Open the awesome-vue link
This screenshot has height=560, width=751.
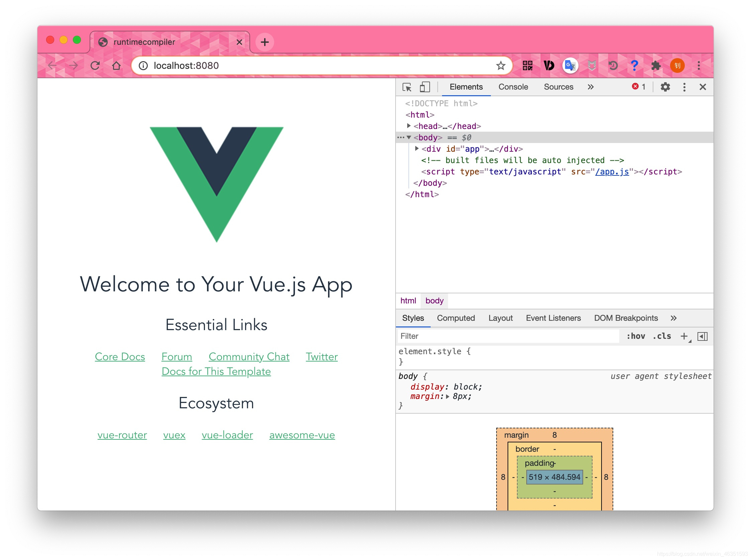tap(302, 435)
